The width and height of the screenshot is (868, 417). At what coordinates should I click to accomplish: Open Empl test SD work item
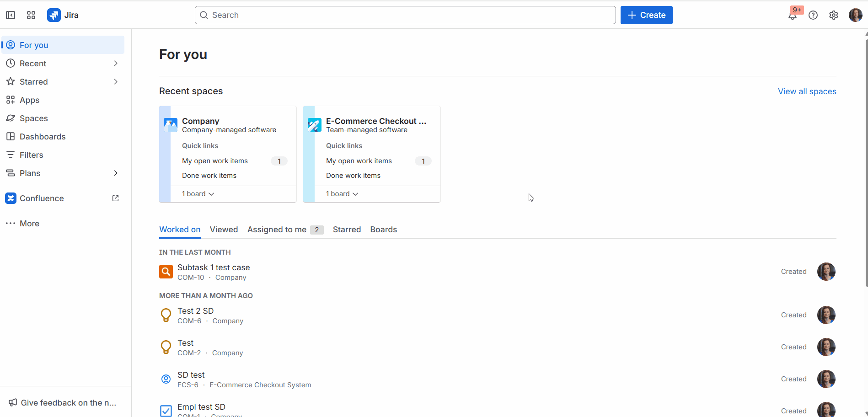(x=201, y=407)
